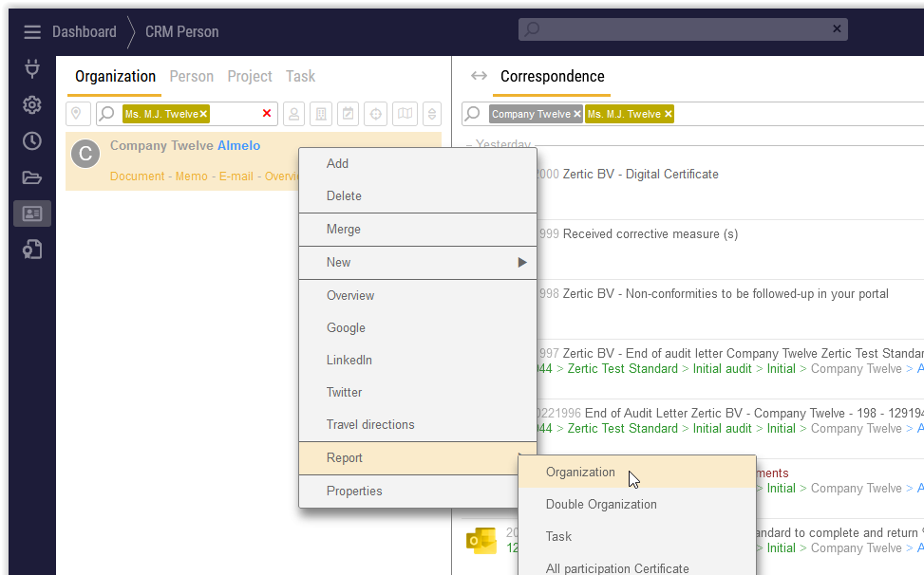Viewport: 924px width, 575px height.
Task: Click the location pin filter button
Action: [x=78, y=114]
